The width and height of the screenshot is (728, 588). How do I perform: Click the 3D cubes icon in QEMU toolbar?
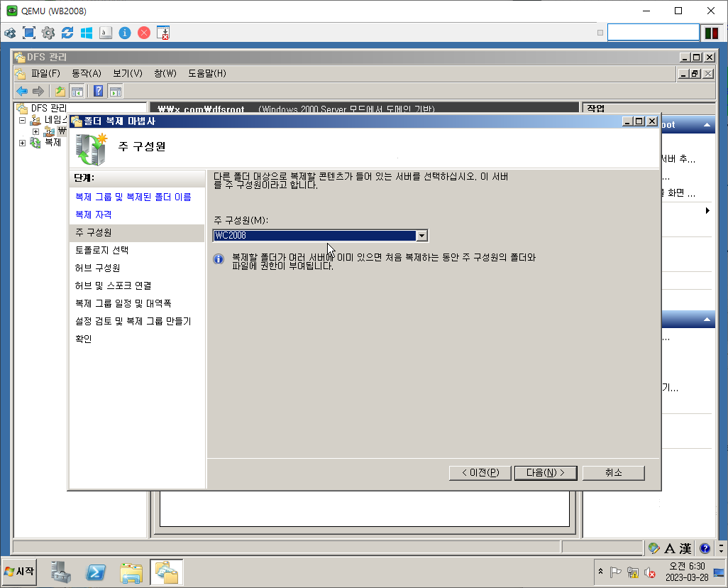10,33
